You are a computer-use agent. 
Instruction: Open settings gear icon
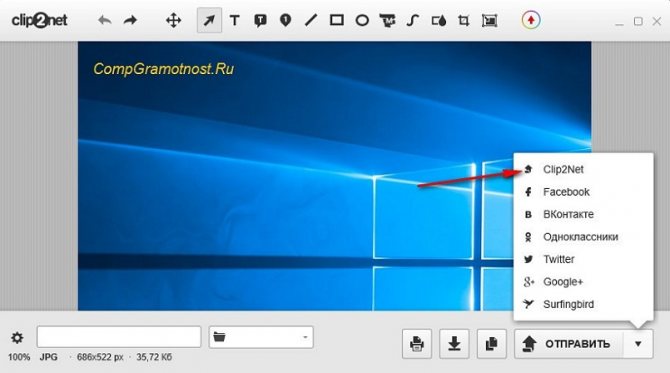17,338
